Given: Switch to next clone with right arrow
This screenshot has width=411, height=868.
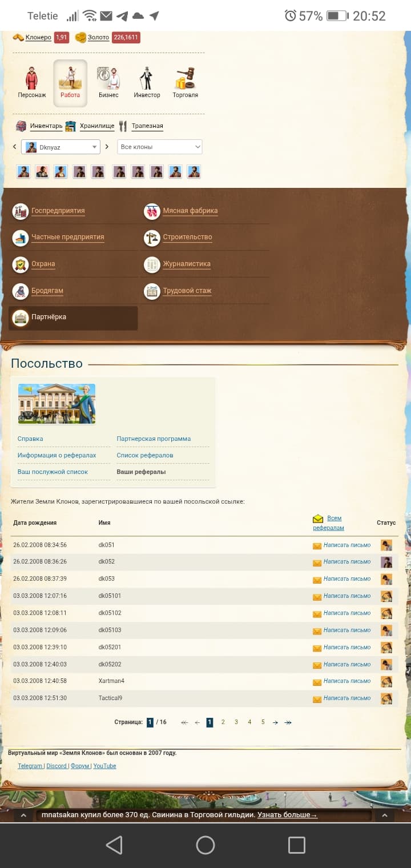Looking at the screenshot, I should (x=107, y=147).
